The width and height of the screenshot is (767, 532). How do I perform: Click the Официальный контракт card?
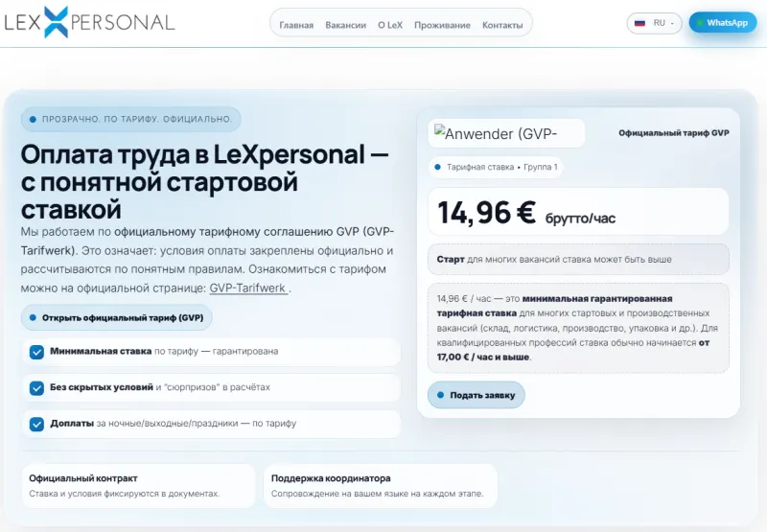(138, 486)
